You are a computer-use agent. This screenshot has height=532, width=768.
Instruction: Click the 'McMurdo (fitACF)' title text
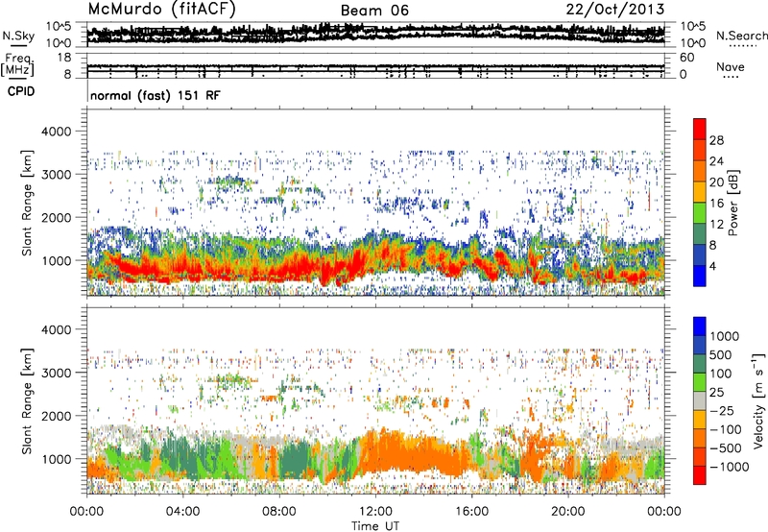click(161, 10)
